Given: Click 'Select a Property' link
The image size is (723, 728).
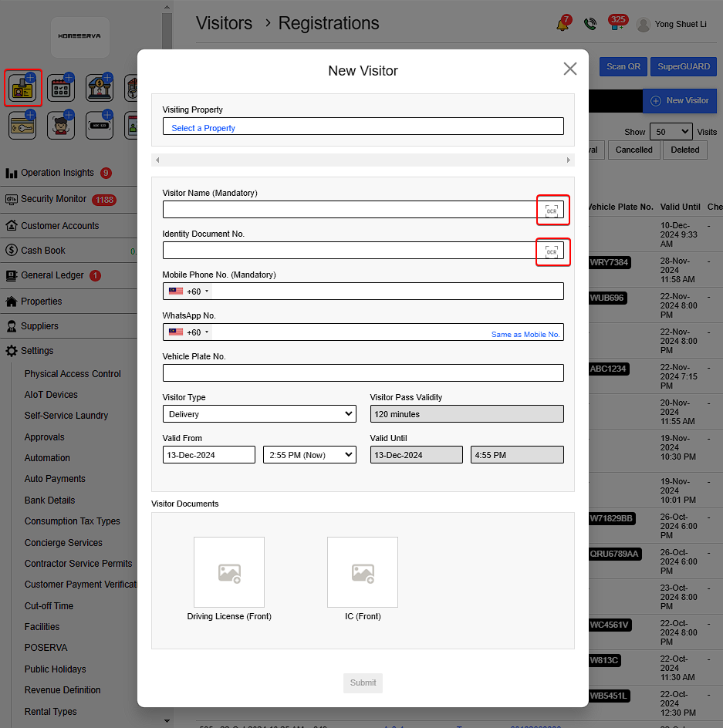Looking at the screenshot, I should tap(203, 128).
